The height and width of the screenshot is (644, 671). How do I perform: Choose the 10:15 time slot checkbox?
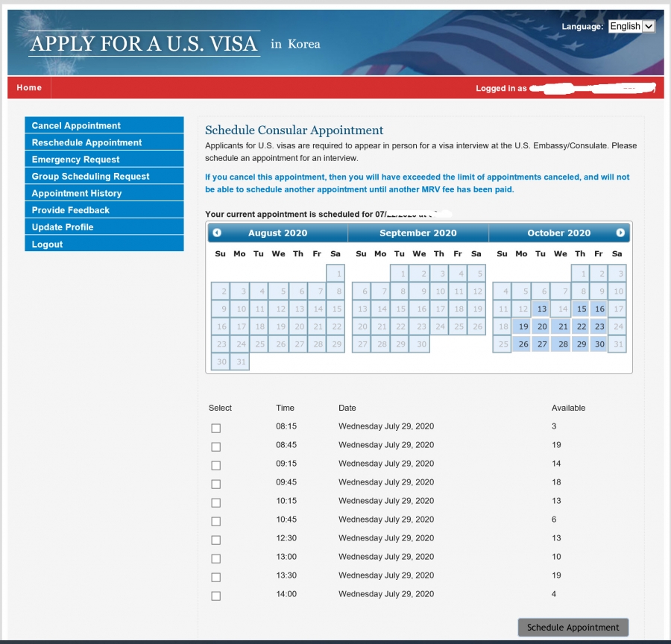tap(216, 503)
